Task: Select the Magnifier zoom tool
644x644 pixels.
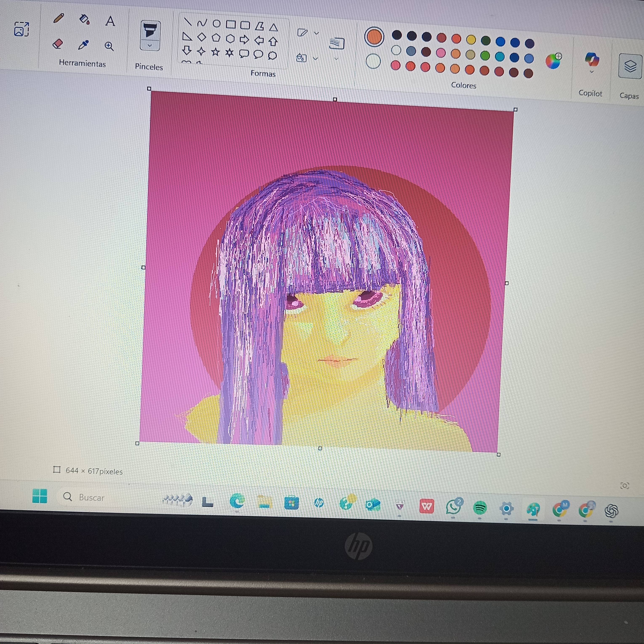Action: [x=109, y=46]
